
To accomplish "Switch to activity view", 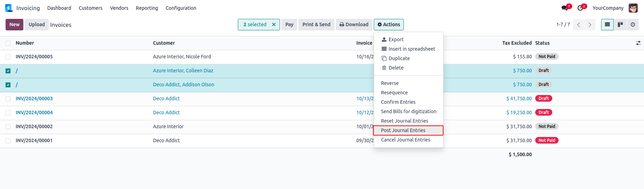I will [633, 24].
